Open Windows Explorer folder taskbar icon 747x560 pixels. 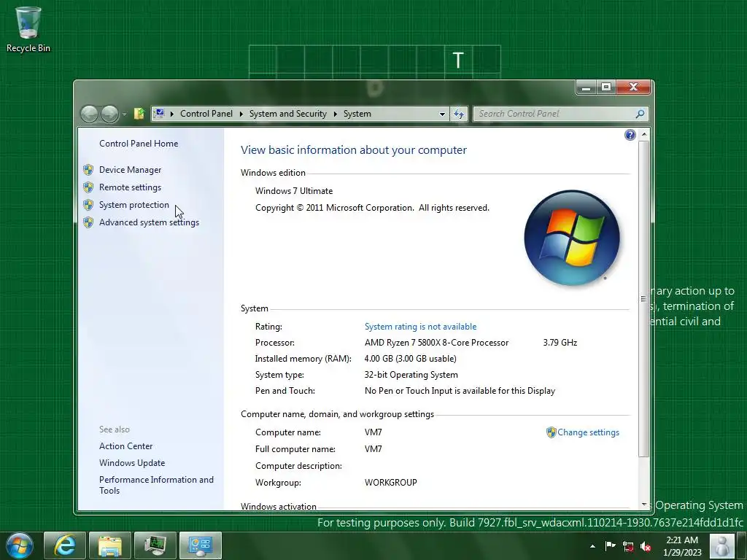point(110,545)
